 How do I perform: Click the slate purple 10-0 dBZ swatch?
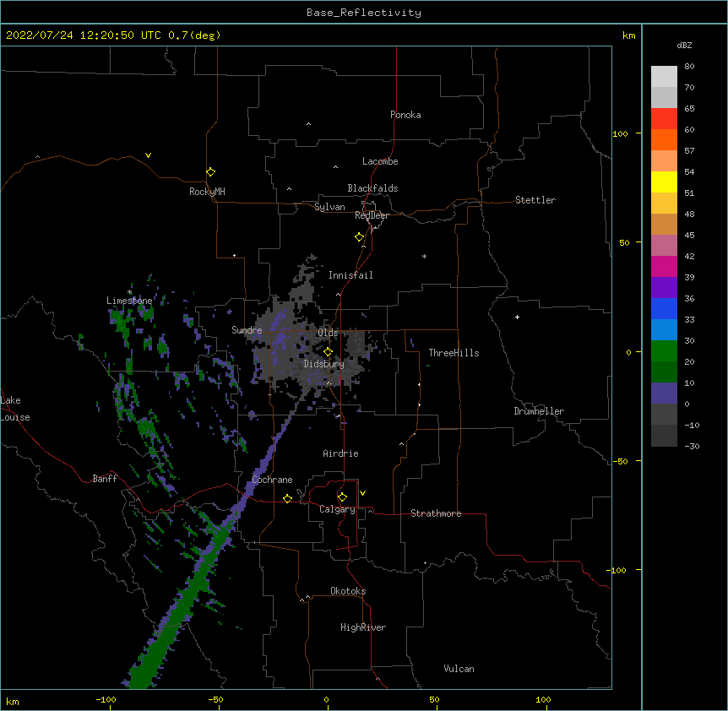[x=664, y=393]
